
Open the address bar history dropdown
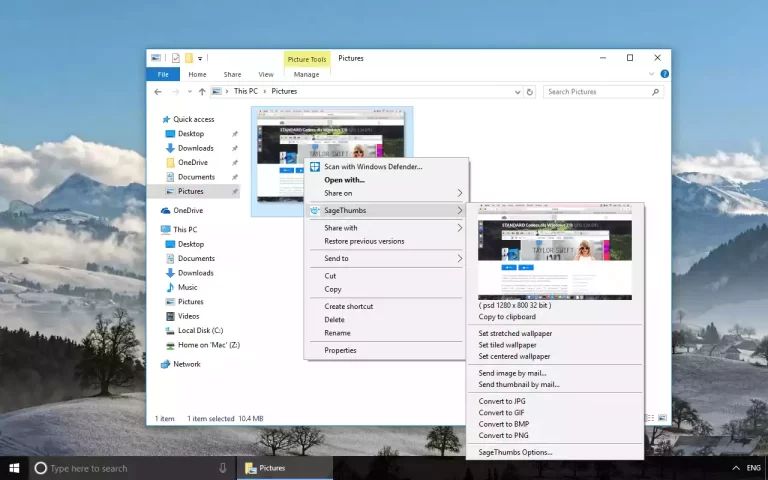[517, 91]
